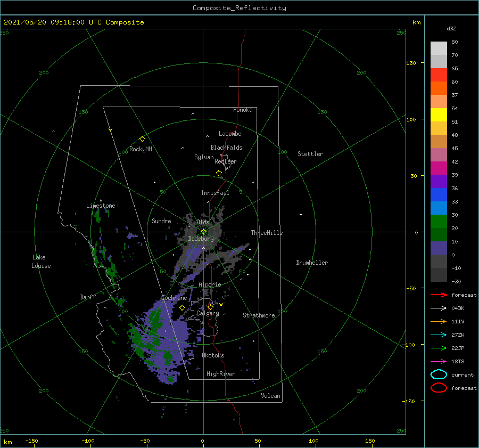
Task: Select the light gray 80 dBZ swatch
Action: [439, 48]
